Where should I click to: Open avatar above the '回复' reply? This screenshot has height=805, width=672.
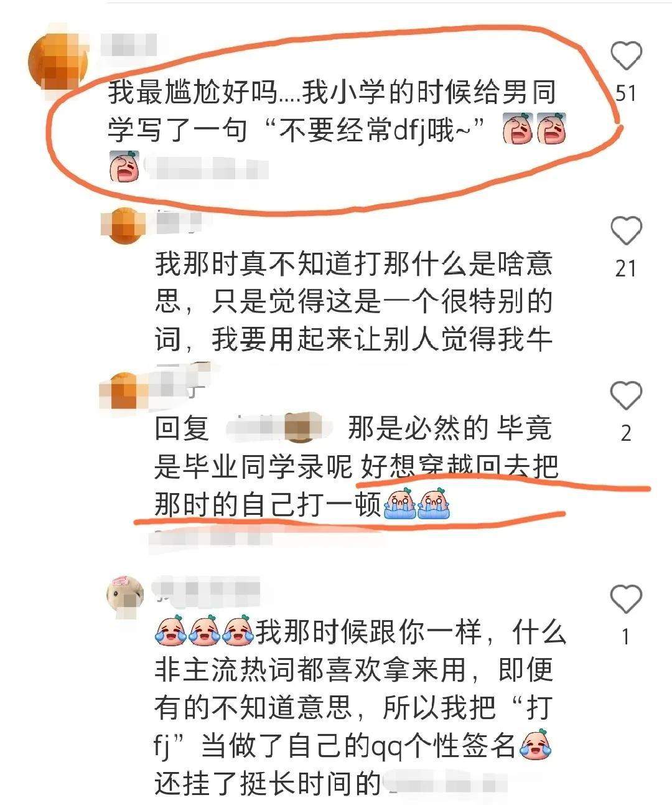pyautogui.click(x=125, y=391)
